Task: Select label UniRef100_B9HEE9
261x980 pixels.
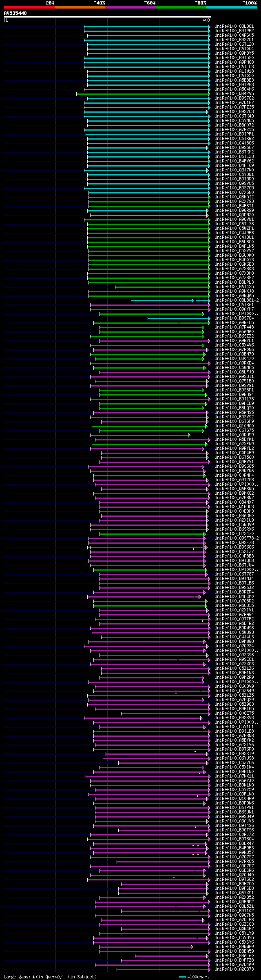Action: (234, 404)
